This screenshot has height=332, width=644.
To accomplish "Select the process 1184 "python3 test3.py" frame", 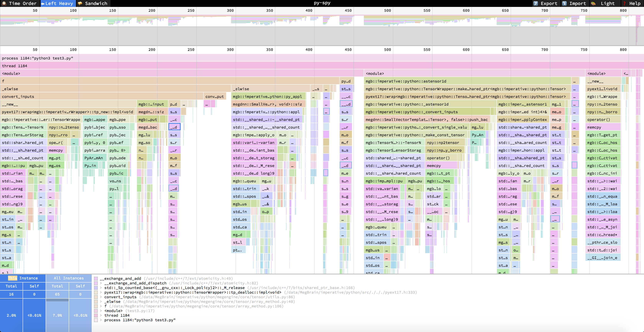I will coord(322,58).
